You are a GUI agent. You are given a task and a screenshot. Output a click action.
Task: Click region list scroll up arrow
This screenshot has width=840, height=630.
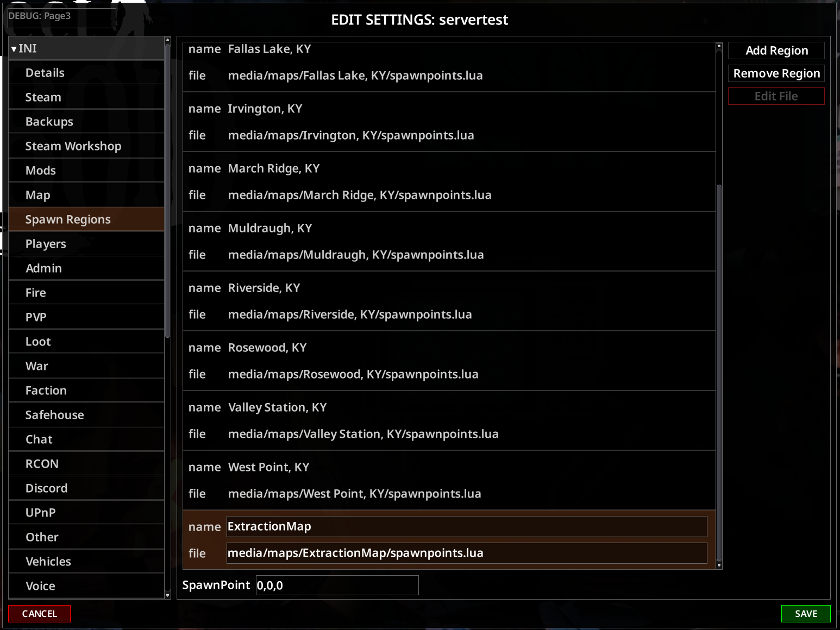[x=719, y=46]
